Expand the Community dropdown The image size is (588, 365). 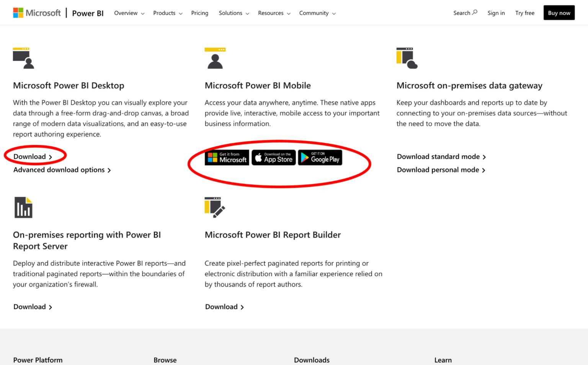point(314,13)
